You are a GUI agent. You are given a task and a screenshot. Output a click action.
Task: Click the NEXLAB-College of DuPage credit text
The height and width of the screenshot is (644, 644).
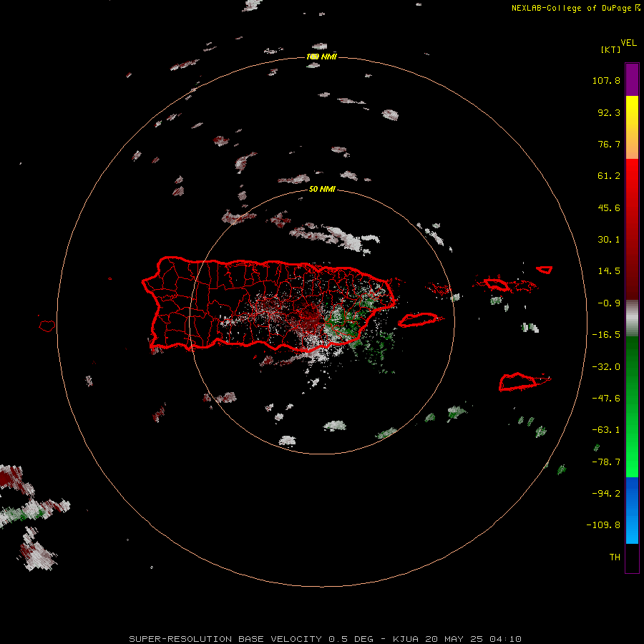tap(575, 8)
